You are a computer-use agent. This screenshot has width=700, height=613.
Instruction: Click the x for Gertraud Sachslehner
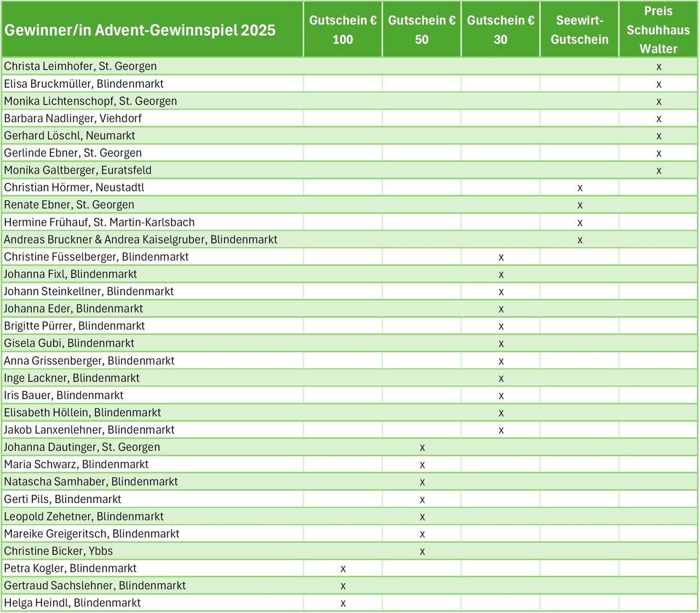(342, 585)
